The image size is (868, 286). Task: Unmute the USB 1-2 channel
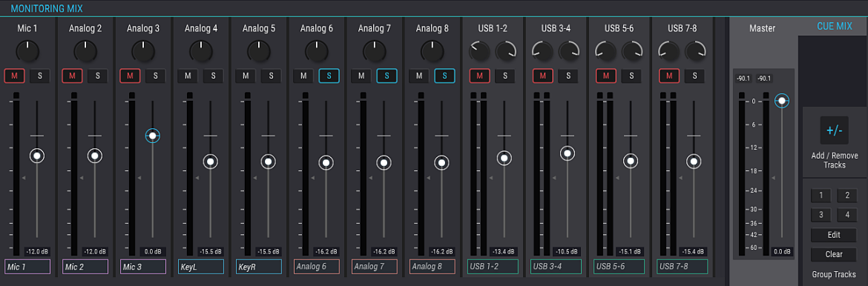[479, 76]
